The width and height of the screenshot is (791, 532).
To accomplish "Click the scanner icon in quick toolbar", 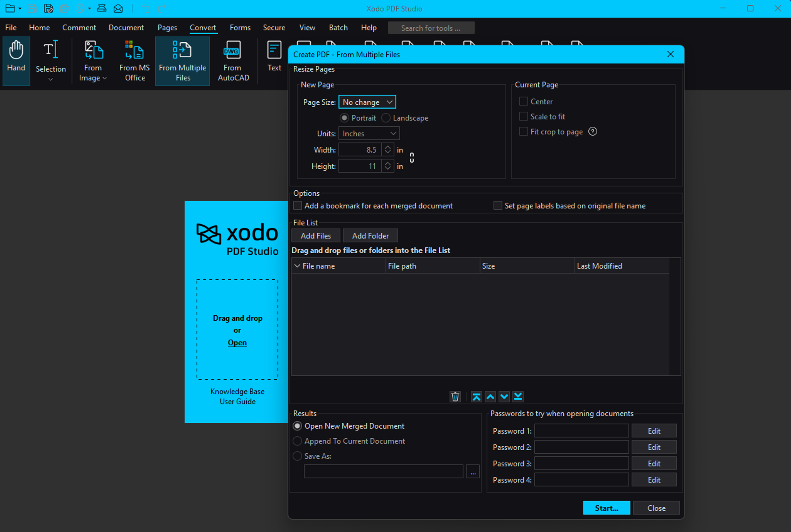I will [x=102, y=8].
